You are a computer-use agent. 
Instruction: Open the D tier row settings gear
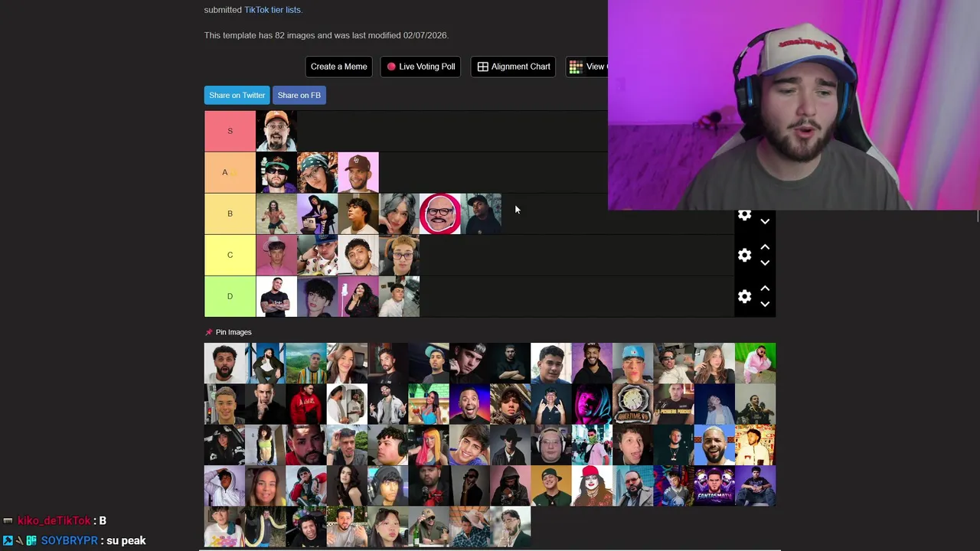(744, 296)
